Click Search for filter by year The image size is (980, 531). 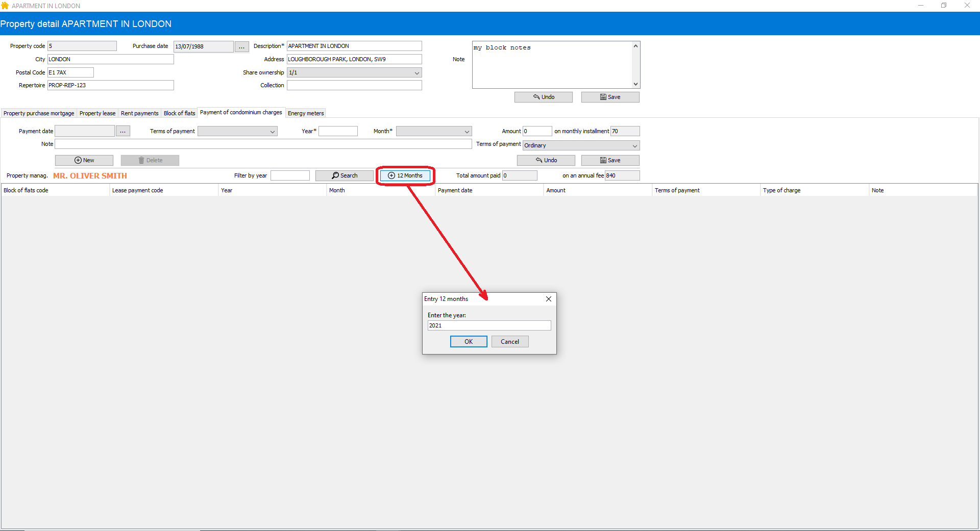click(x=344, y=175)
